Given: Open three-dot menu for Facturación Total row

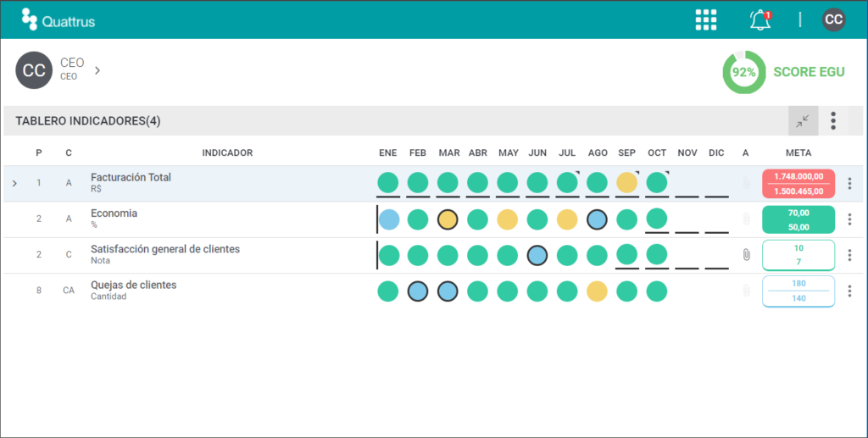Looking at the screenshot, I should click(849, 184).
